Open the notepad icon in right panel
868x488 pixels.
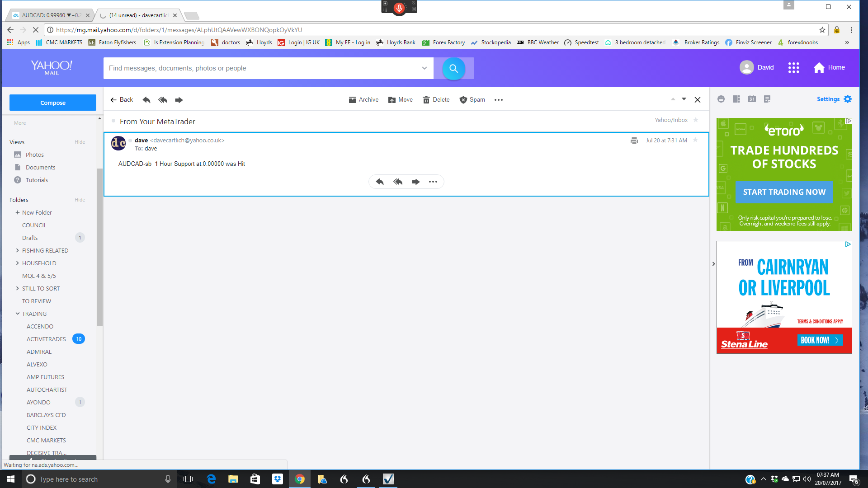click(767, 99)
